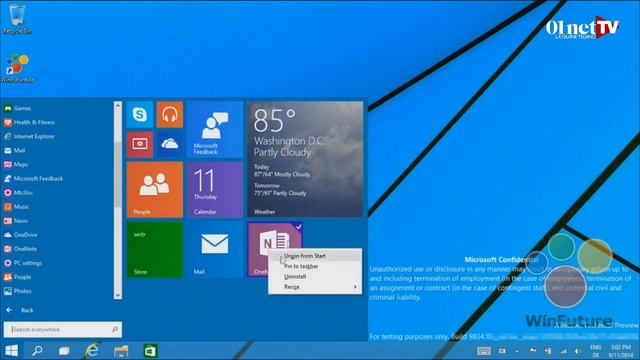Open the volume tray icon
Image resolution: width=640 pixels, height=360 pixels.
pos(578,351)
